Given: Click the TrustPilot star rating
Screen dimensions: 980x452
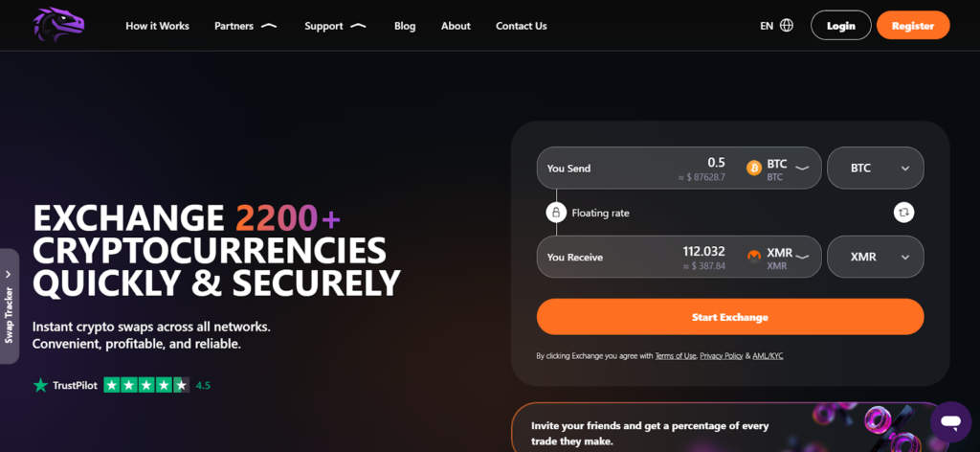Looking at the screenshot, I should pos(145,385).
